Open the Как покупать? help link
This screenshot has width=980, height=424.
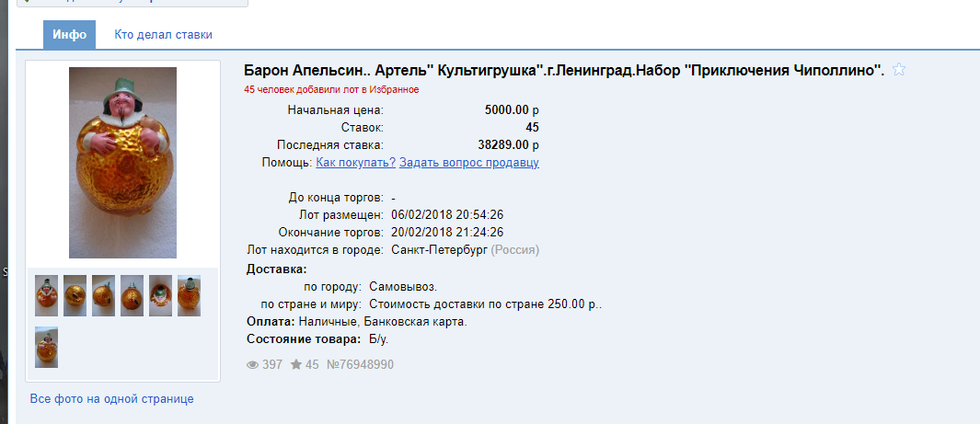[355, 163]
